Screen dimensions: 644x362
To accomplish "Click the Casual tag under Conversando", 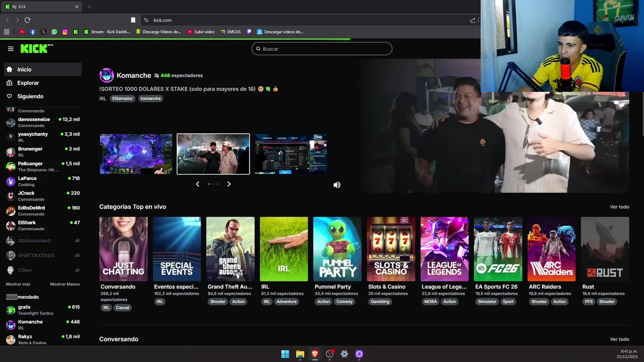I will tap(122, 308).
